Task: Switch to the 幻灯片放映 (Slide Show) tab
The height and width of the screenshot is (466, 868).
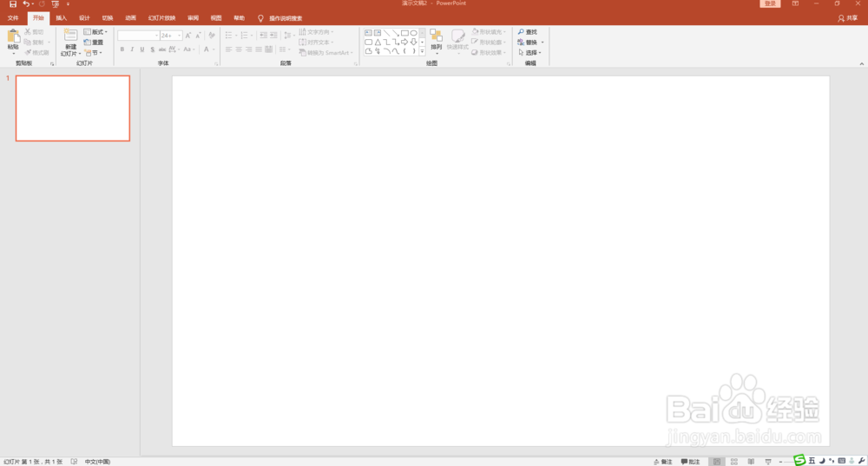Action: coord(161,18)
